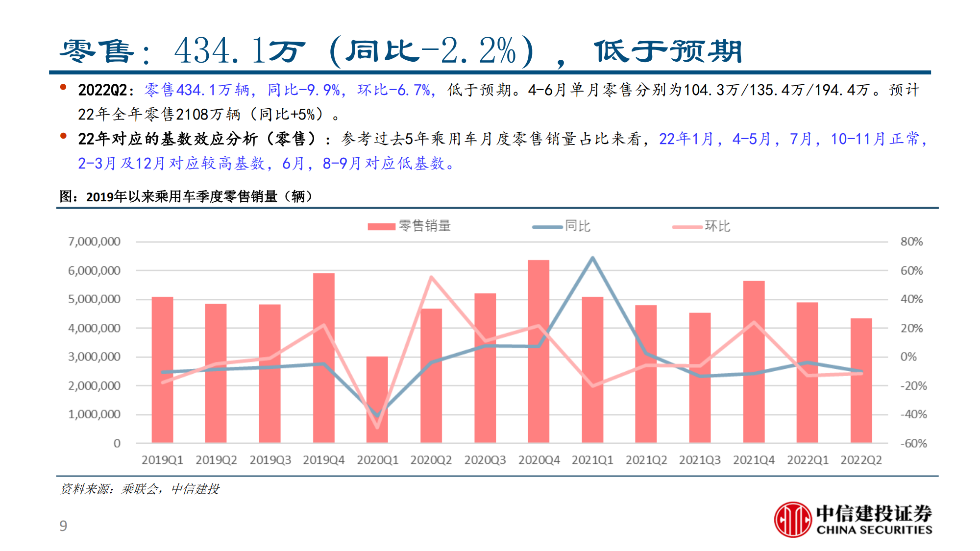980x551 pixels.
Task: Click the 2020Q2 x-axis label
Action: click(431, 460)
